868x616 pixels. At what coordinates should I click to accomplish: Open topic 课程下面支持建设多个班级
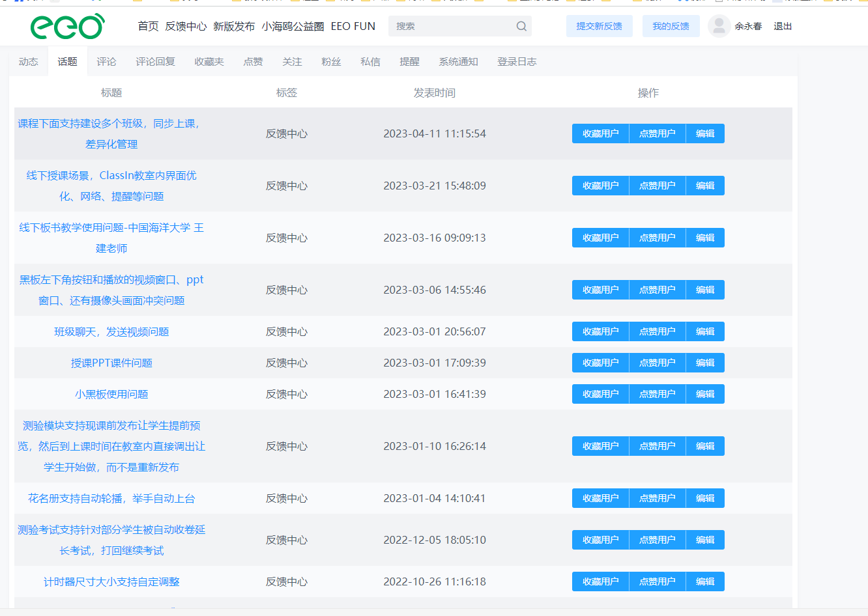tap(111, 133)
